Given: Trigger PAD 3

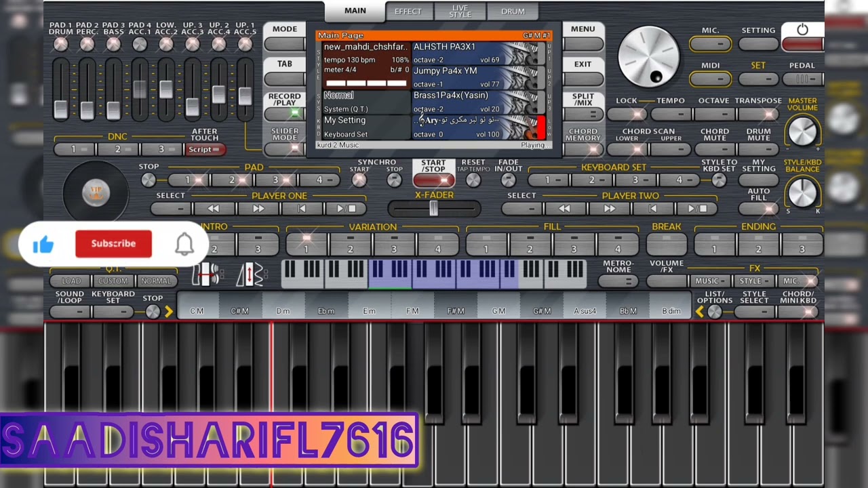Looking at the screenshot, I should click(x=275, y=180).
